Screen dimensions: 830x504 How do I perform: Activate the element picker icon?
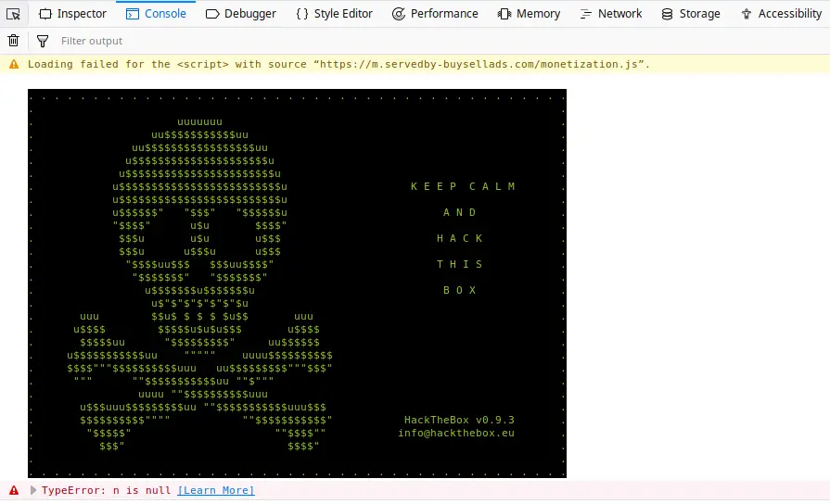click(13, 14)
